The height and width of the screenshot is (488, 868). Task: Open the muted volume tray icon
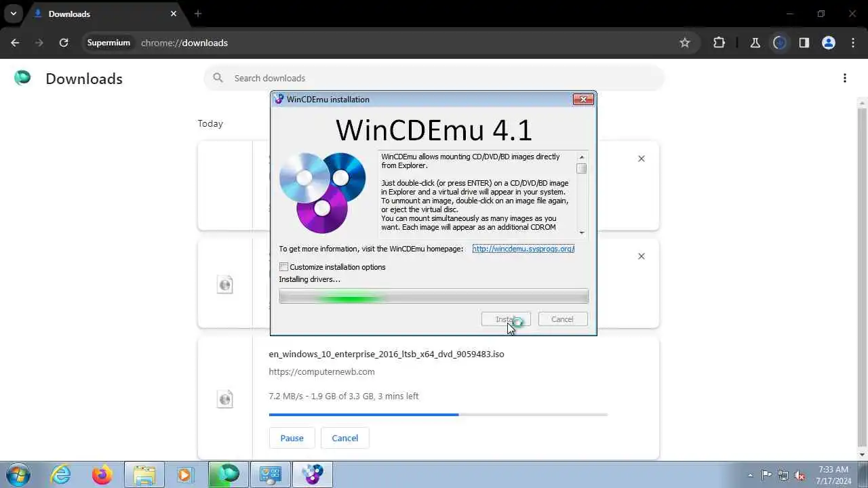tap(800, 475)
